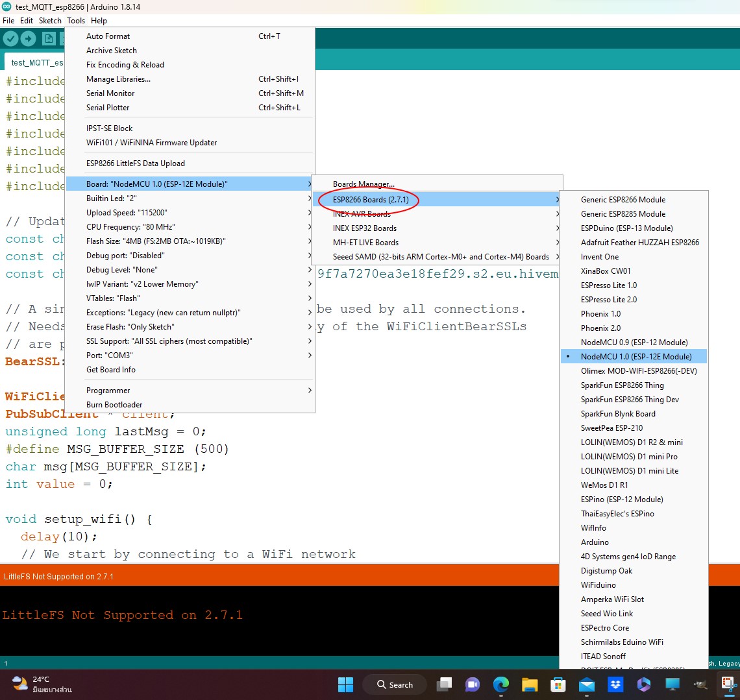Click the Upload sketch arrow icon
Image resolution: width=740 pixels, height=700 pixels.
click(27, 38)
